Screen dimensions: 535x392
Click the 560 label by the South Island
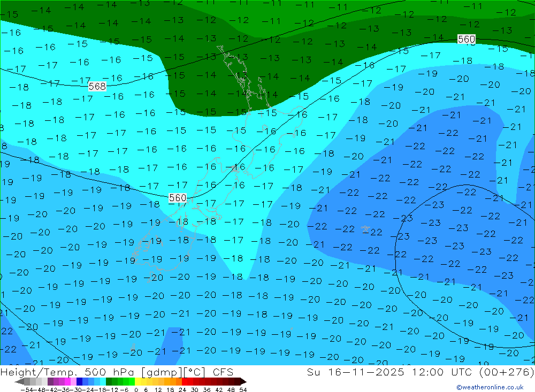click(x=178, y=198)
